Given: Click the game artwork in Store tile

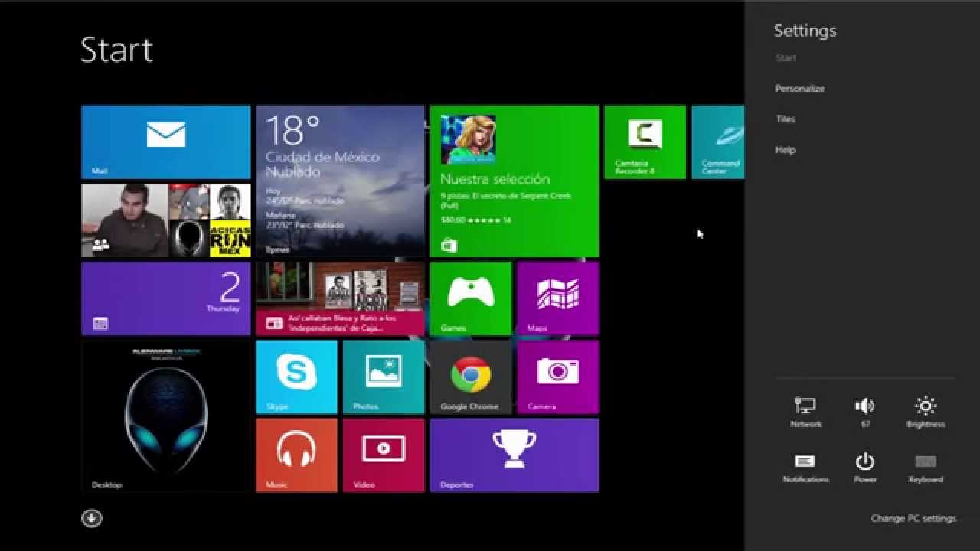Looking at the screenshot, I should coord(468,139).
